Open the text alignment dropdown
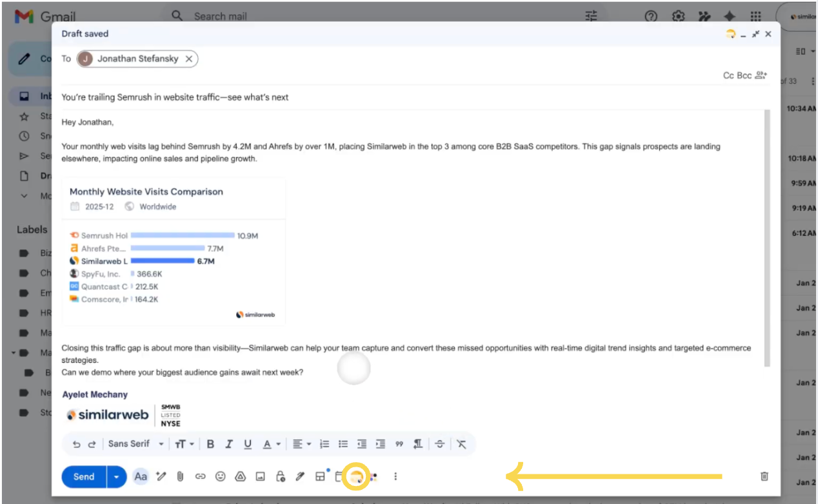This screenshot has width=818, height=504. coord(301,444)
